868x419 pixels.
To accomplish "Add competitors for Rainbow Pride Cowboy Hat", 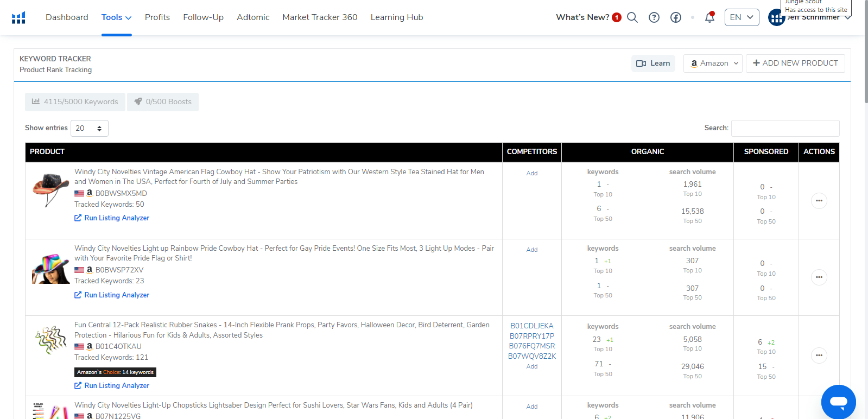I will click(532, 250).
